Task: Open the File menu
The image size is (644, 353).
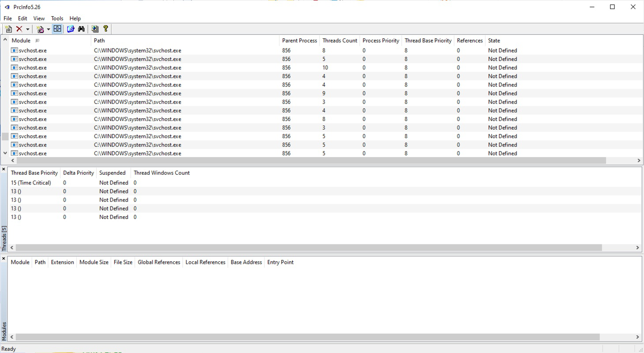Action: (x=8, y=19)
